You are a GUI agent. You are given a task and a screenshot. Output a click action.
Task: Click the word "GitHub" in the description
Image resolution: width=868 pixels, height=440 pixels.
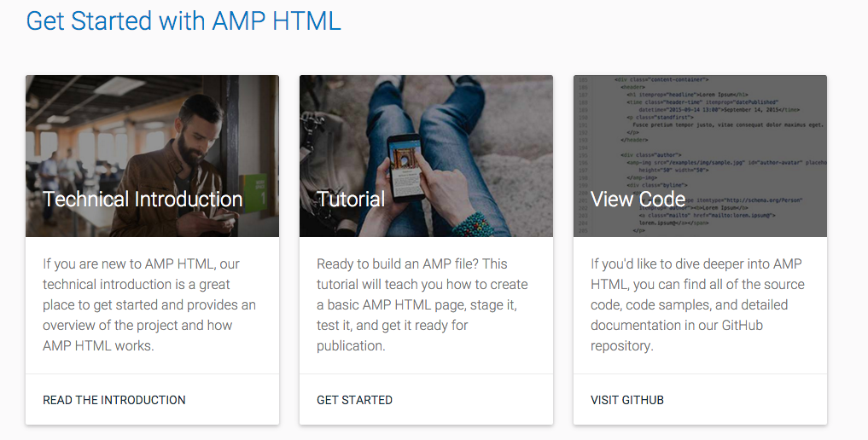tap(741, 325)
